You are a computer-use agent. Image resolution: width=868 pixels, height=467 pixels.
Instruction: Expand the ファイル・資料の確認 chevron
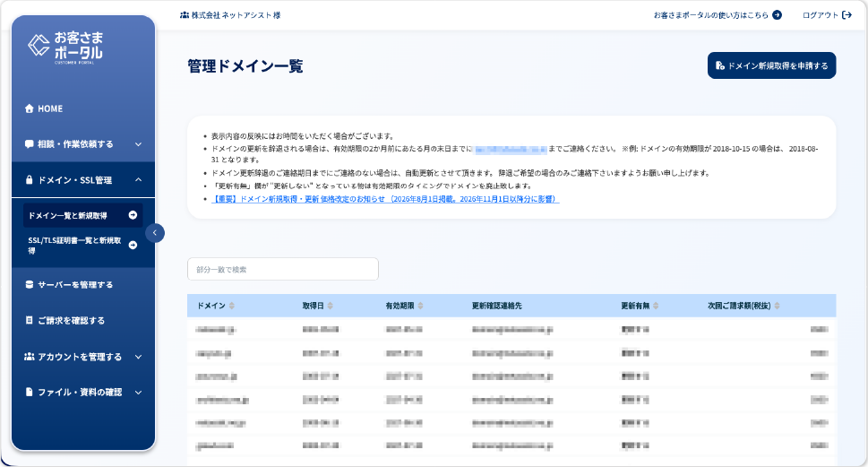pyautogui.click(x=138, y=393)
